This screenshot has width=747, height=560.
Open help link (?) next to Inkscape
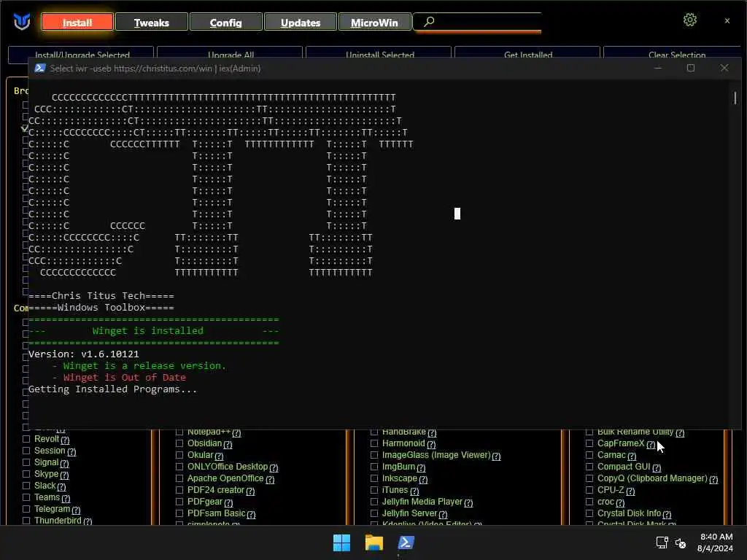[x=423, y=480]
